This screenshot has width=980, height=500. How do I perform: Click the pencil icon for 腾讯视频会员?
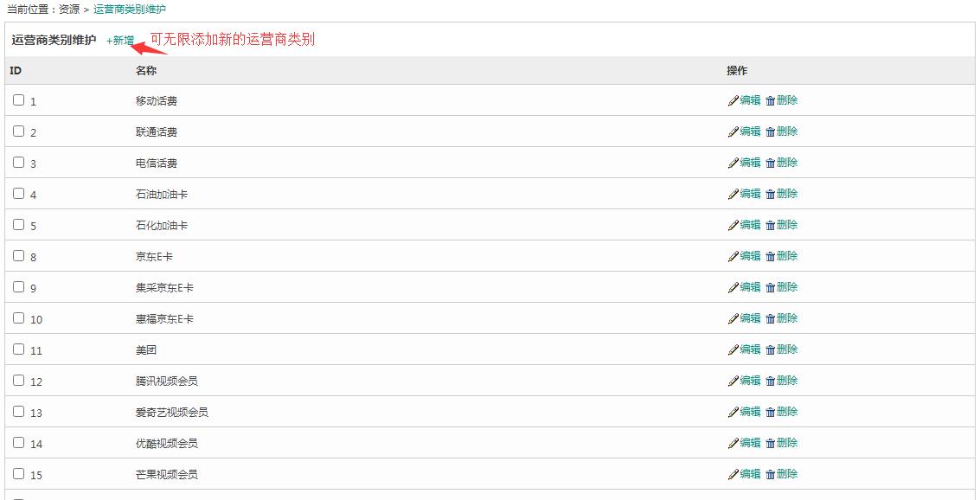click(733, 381)
